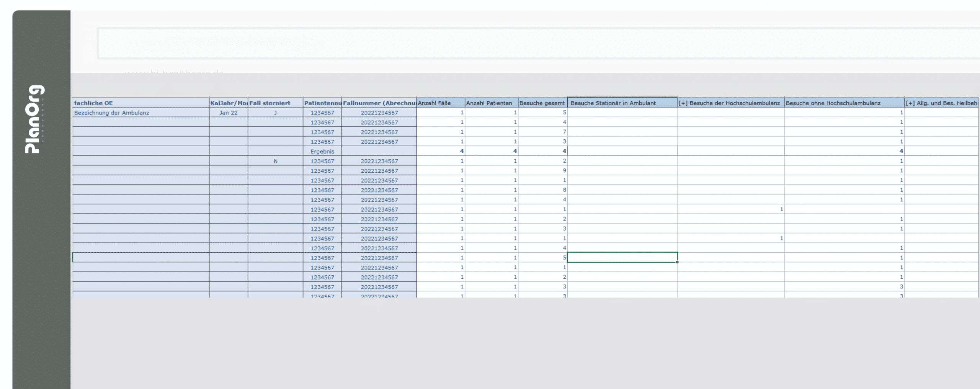The height and width of the screenshot is (389, 980).
Task: Click the green-outlined selected cell
Action: pyautogui.click(x=622, y=257)
